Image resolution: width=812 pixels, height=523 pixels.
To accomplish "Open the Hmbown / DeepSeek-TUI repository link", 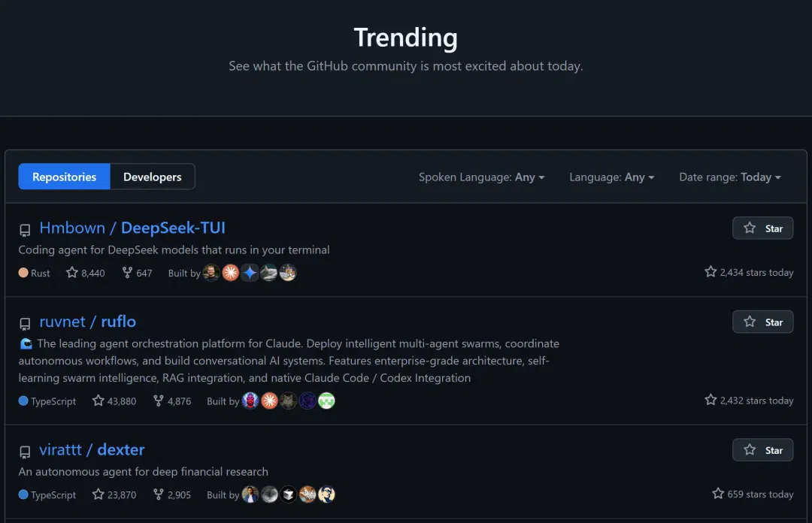I will click(132, 228).
